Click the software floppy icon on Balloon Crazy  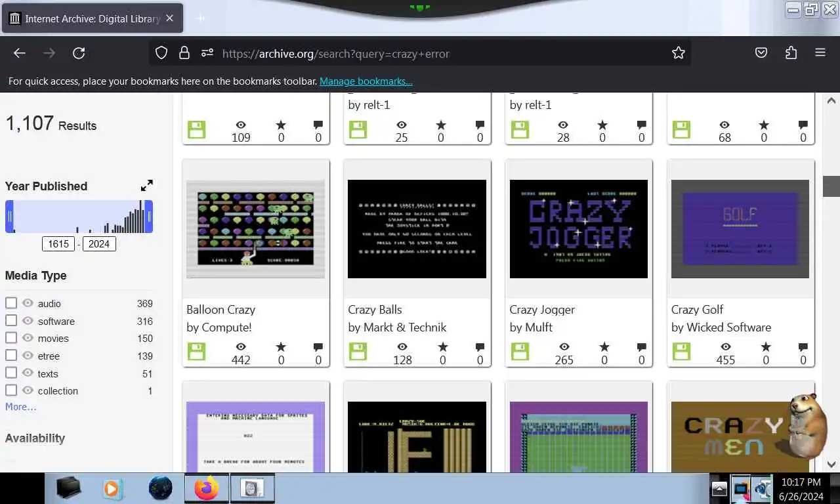coord(196,352)
